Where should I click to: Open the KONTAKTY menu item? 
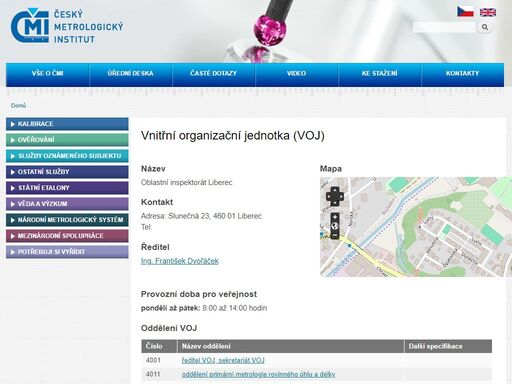point(462,73)
